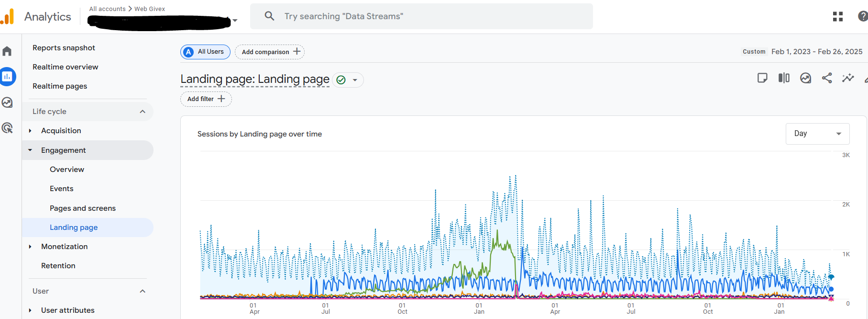This screenshot has height=319, width=868.
Task: Open the custom date range picker
Action: pos(816,52)
